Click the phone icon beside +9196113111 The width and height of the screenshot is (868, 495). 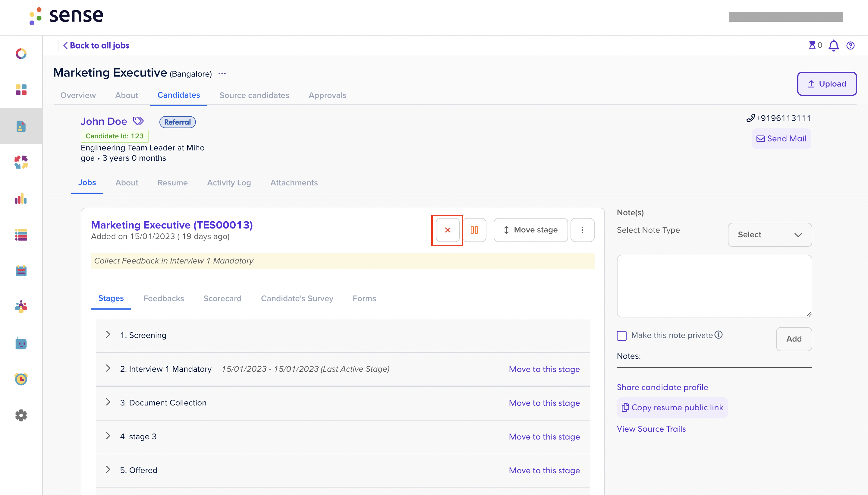750,118
